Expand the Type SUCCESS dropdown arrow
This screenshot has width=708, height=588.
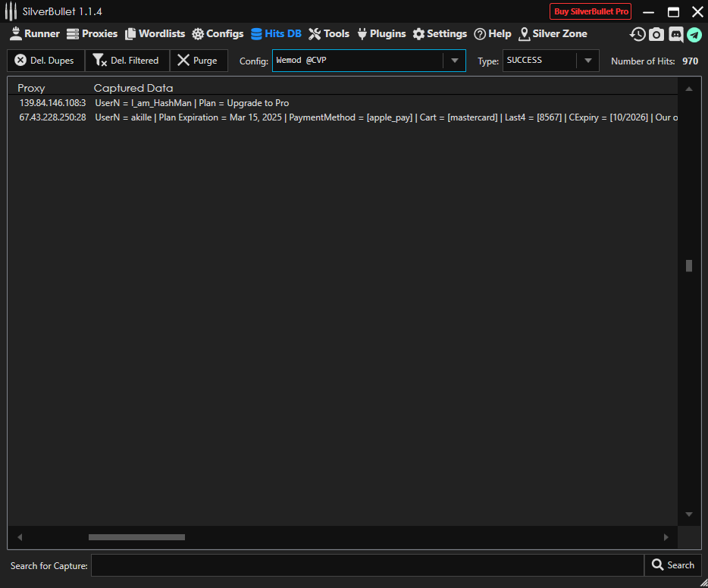click(587, 61)
